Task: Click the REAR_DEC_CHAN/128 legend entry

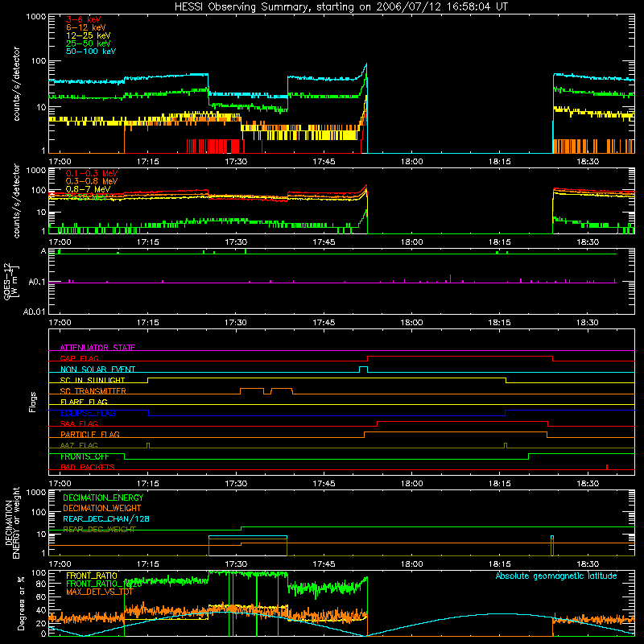Action: tap(106, 518)
